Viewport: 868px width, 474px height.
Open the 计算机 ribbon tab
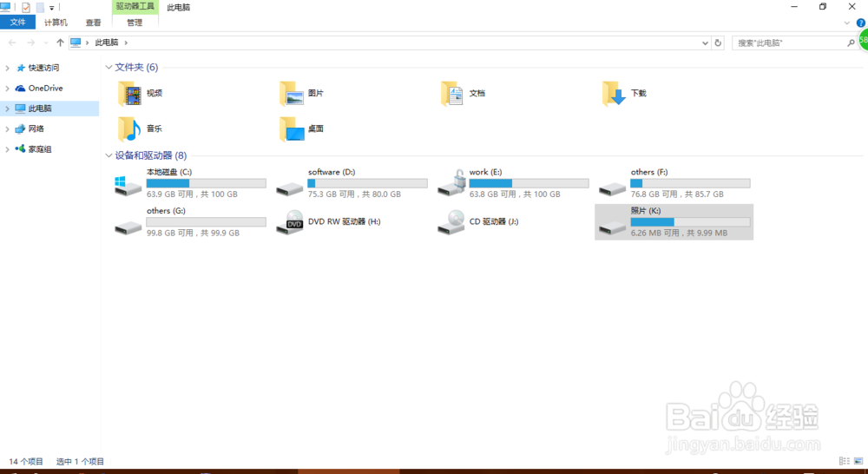point(56,23)
